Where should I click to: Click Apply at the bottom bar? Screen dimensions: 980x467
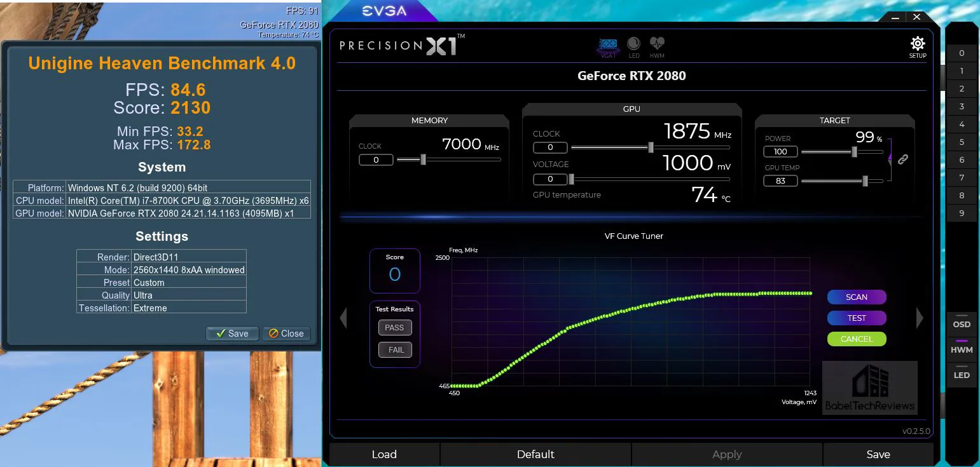click(x=727, y=454)
